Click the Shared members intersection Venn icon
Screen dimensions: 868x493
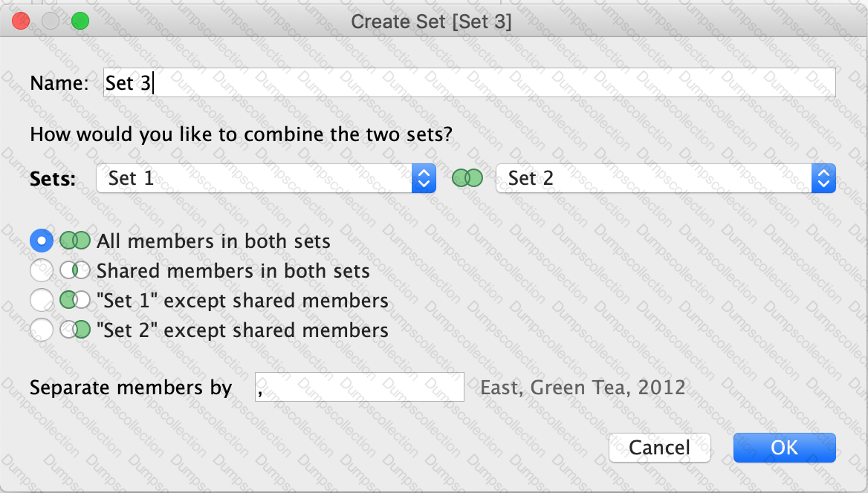pos(75,271)
